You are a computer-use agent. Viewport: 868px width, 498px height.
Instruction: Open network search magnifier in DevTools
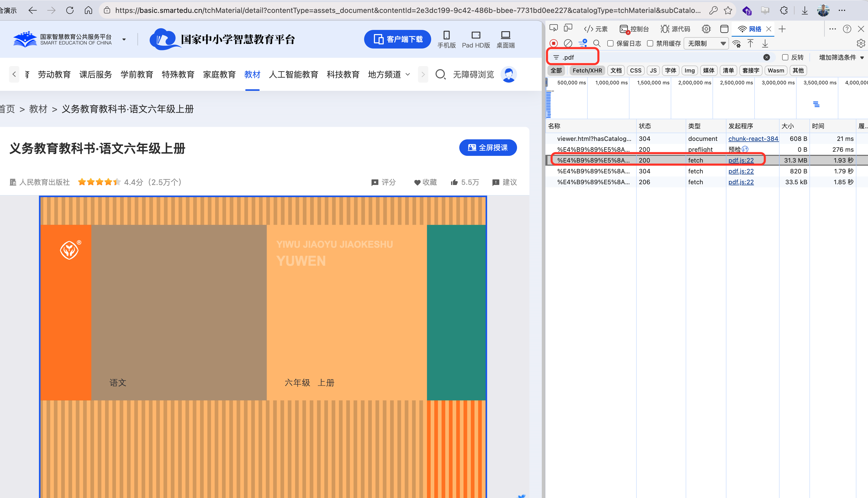tap(597, 43)
